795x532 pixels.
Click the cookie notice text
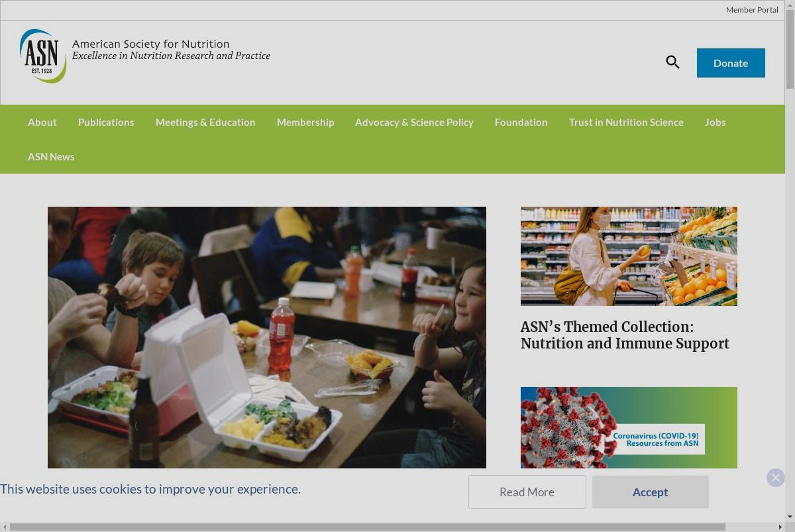pyautogui.click(x=150, y=489)
